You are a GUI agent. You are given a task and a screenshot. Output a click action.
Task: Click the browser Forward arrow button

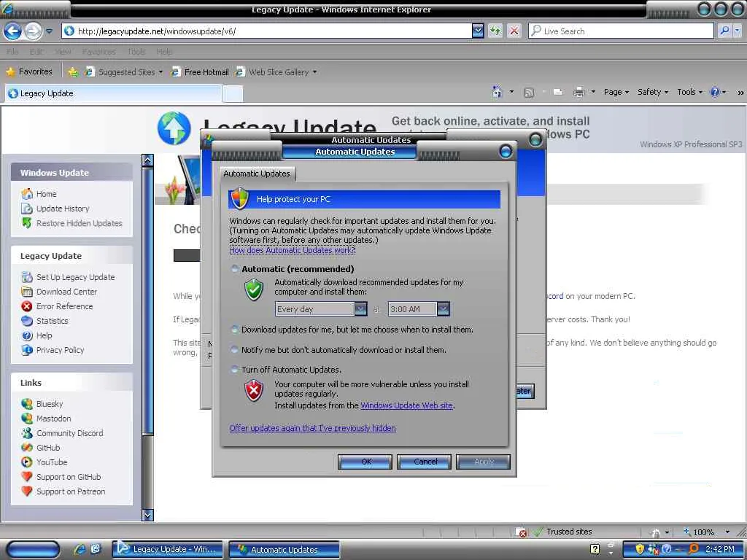point(33,31)
